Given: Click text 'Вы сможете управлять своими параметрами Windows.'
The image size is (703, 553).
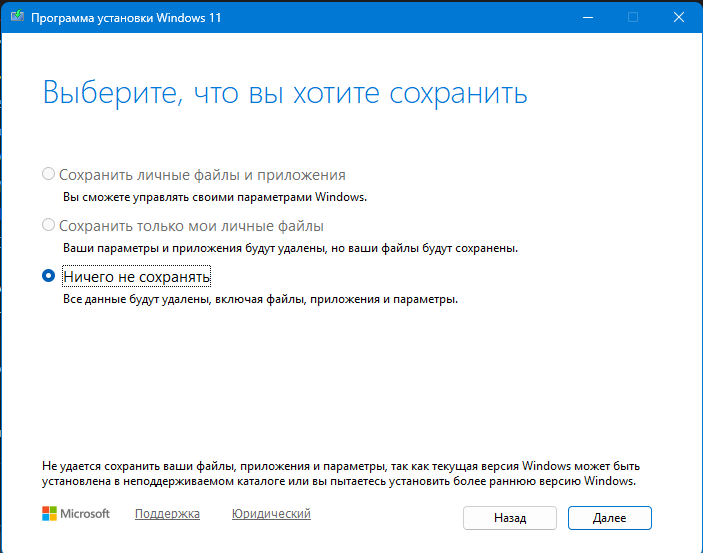Looking at the screenshot, I should [x=215, y=197].
